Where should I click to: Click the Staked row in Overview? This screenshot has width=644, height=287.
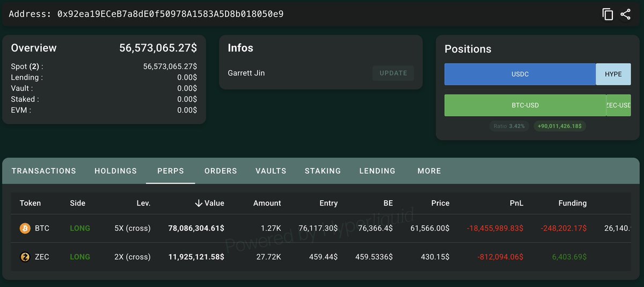[x=104, y=99]
